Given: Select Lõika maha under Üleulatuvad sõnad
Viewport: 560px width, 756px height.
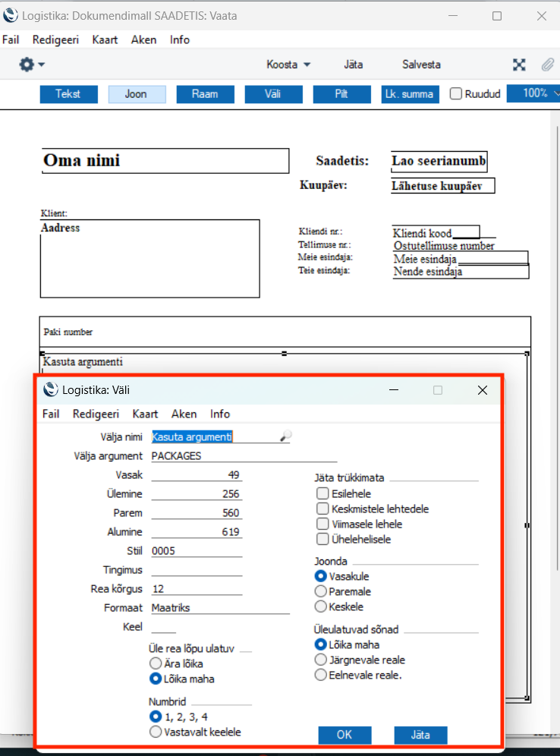Looking at the screenshot, I should [x=320, y=644].
